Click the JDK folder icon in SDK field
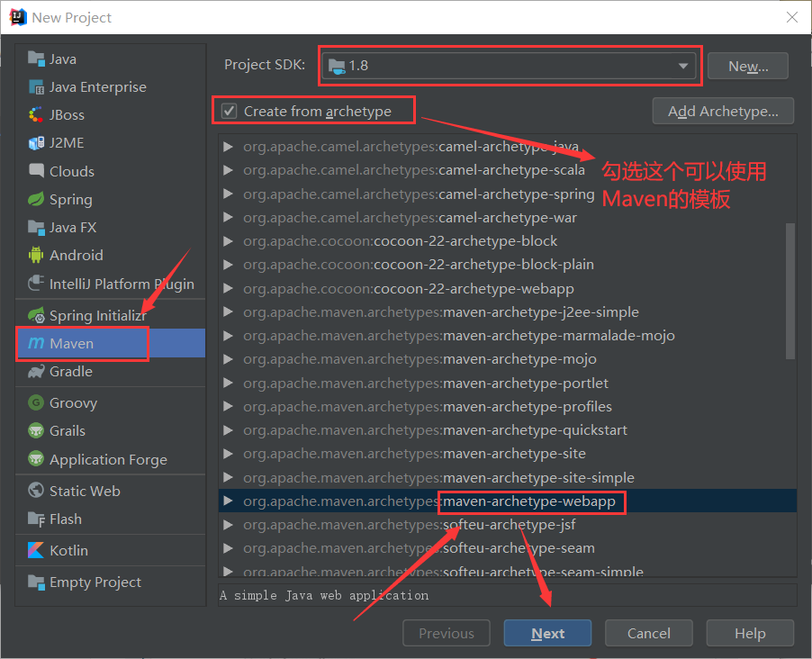812x659 pixels. 337,66
